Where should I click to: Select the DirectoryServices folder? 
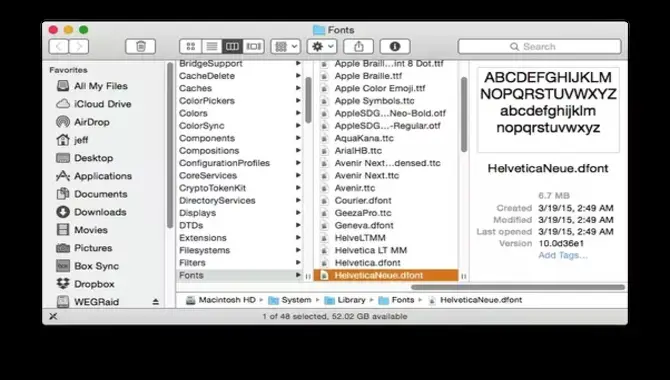tap(217, 200)
